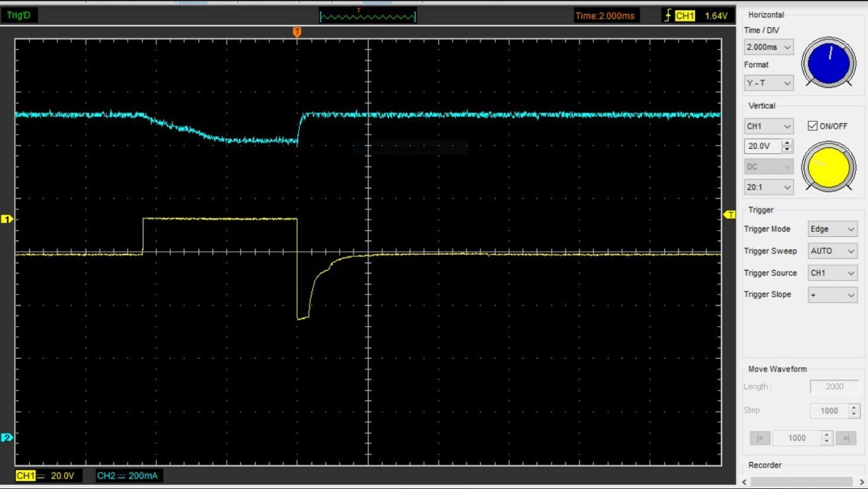
Task: Increase the 20.0V volts-per-division stepper
Action: tap(786, 143)
